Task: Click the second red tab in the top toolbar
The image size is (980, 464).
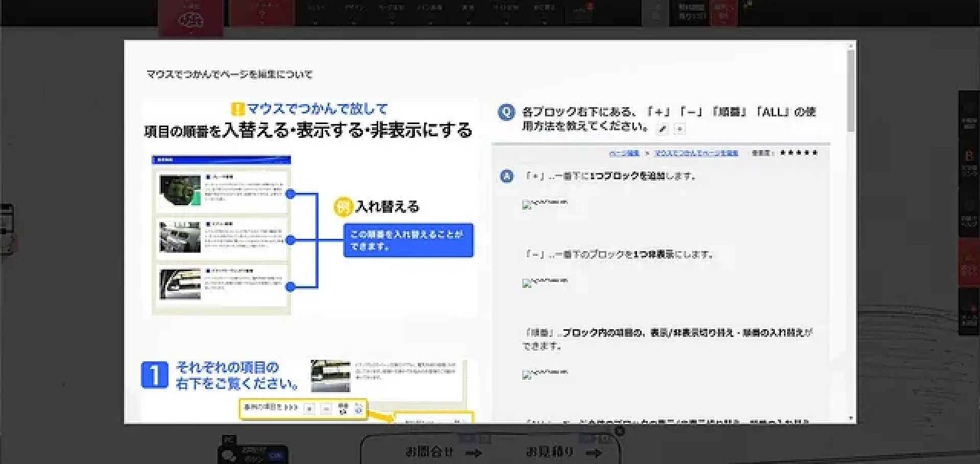Action: pyautogui.click(x=261, y=13)
